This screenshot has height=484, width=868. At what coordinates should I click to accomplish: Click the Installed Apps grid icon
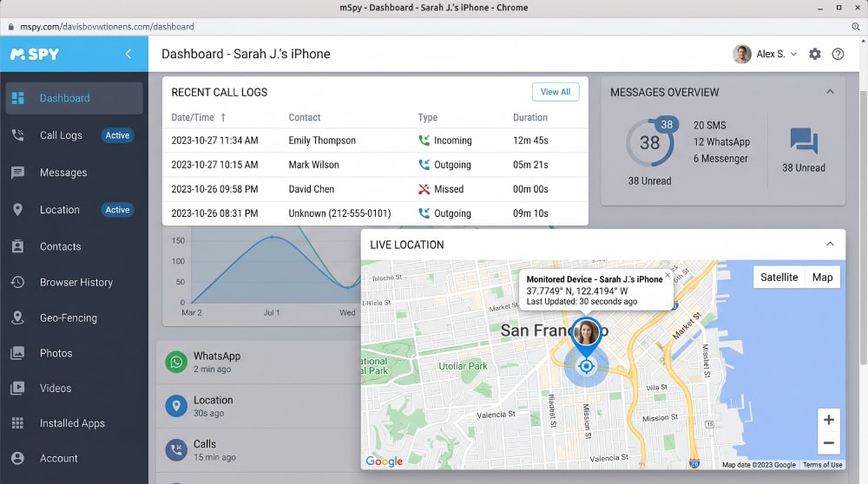point(17,423)
